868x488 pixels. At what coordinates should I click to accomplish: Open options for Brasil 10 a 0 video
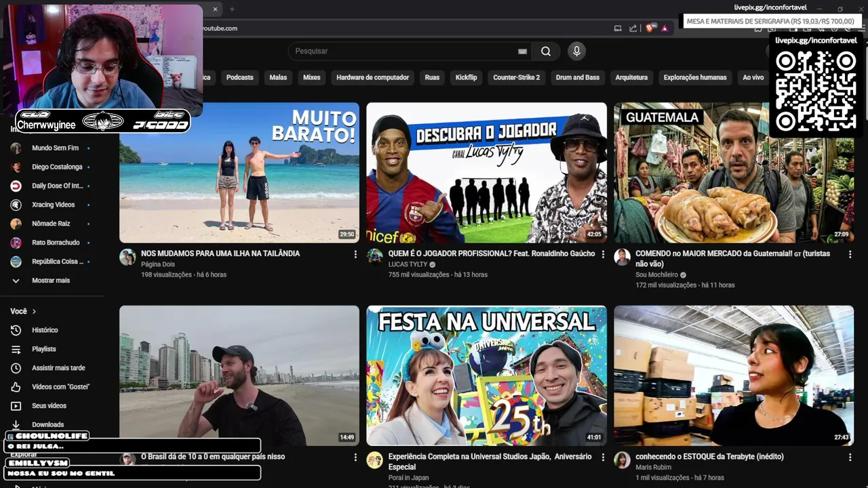coord(355,457)
